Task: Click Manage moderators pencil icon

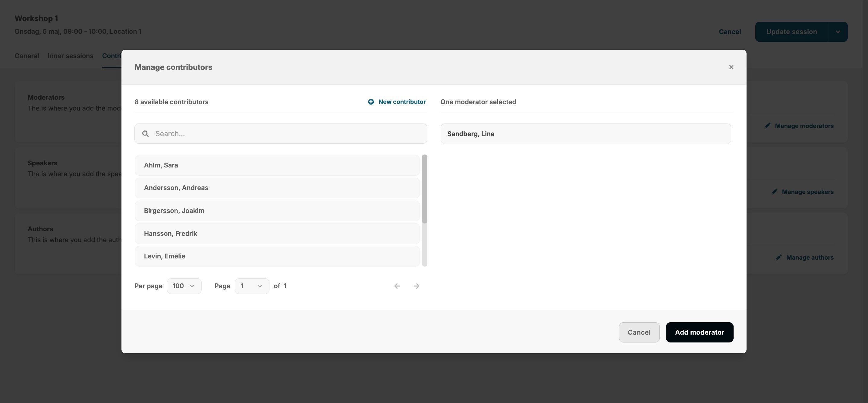Action: tap(767, 126)
